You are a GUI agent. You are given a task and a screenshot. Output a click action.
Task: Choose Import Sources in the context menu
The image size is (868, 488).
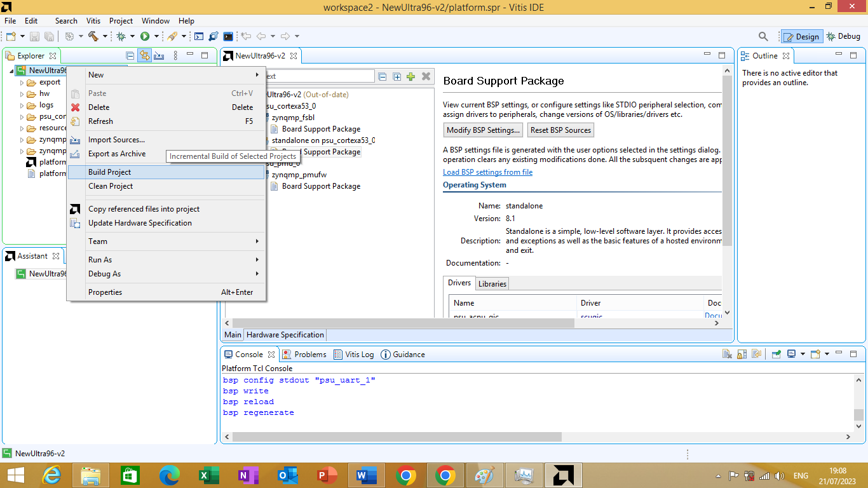point(166,140)
